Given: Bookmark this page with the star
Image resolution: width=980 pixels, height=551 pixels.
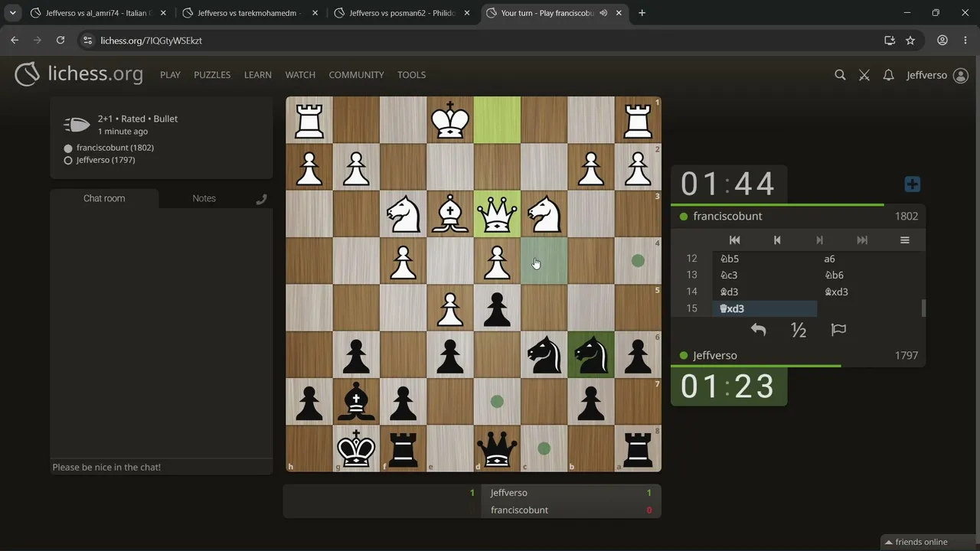Looking at the screenshot, I should [x=910, y=41].
